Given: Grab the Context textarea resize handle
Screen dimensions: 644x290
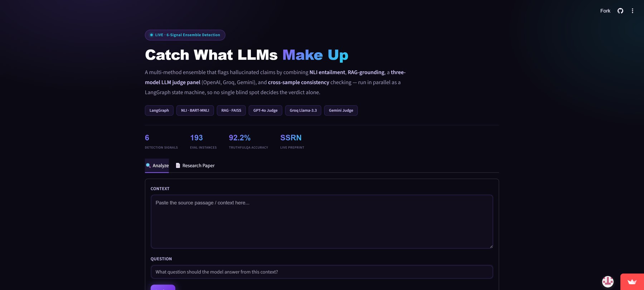Looking at the screenshot, I should 491,246.
